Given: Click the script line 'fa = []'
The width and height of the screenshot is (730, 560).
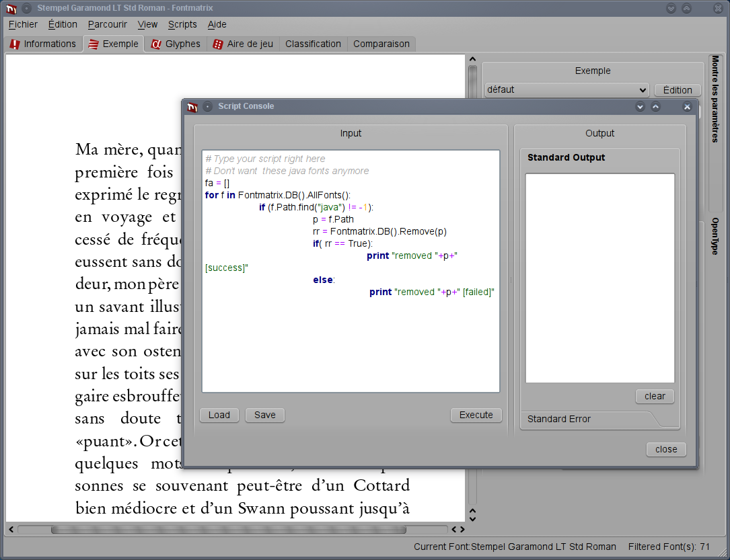Looking at the screenshot, I should click(x=217, y=184).
